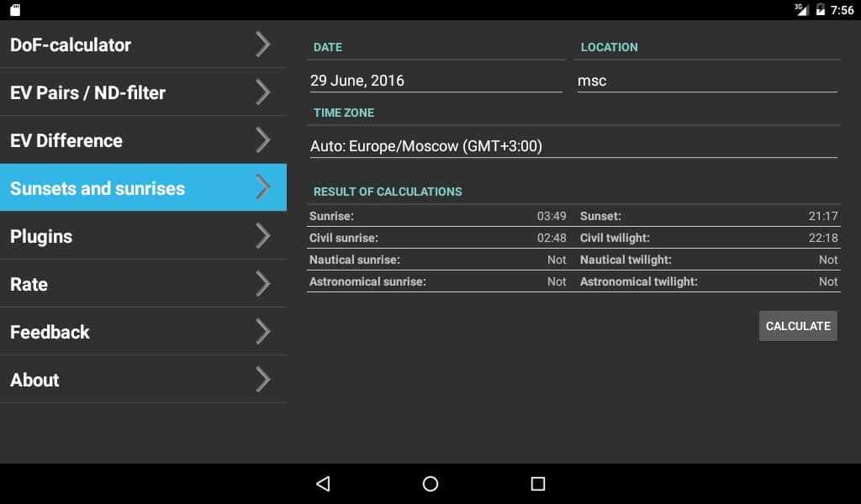
Task: Expand the EV Pairs / ND-filter arrow
Action: (263, 92)
